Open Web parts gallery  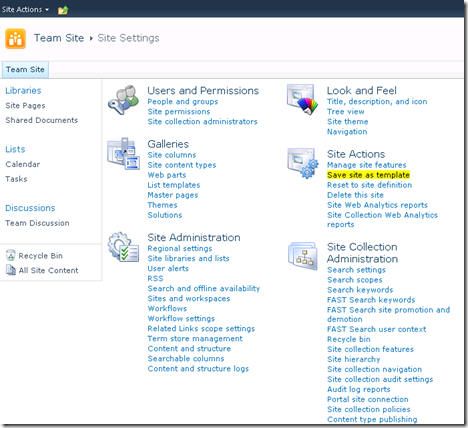[167, 175]
